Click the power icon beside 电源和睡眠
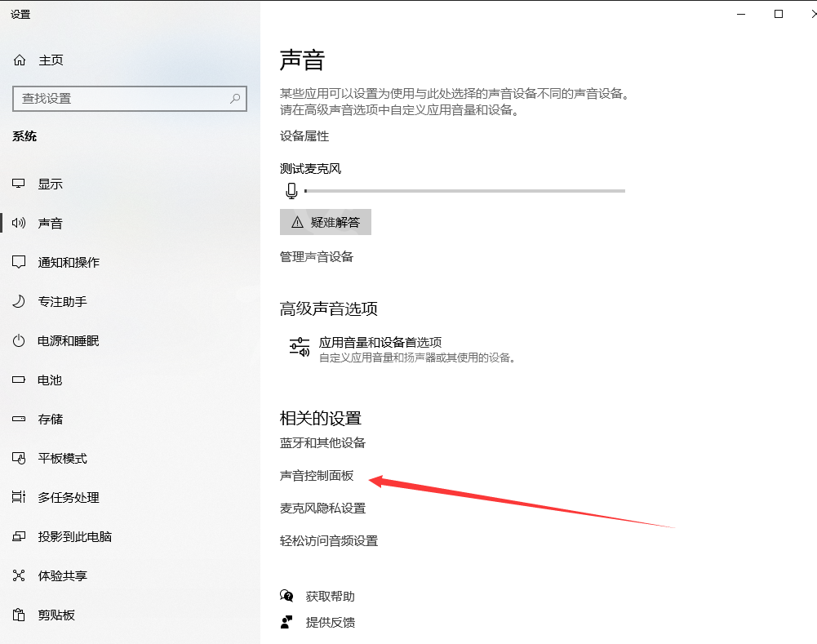The width and height of the screenshot is (817, 644). tap(19, 340)
